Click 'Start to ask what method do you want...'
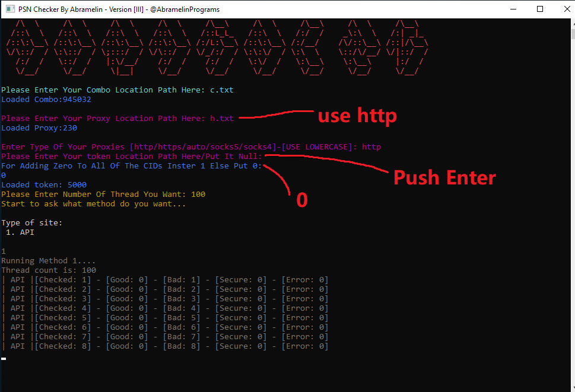 pyautogui.click(x=94, y=204)
